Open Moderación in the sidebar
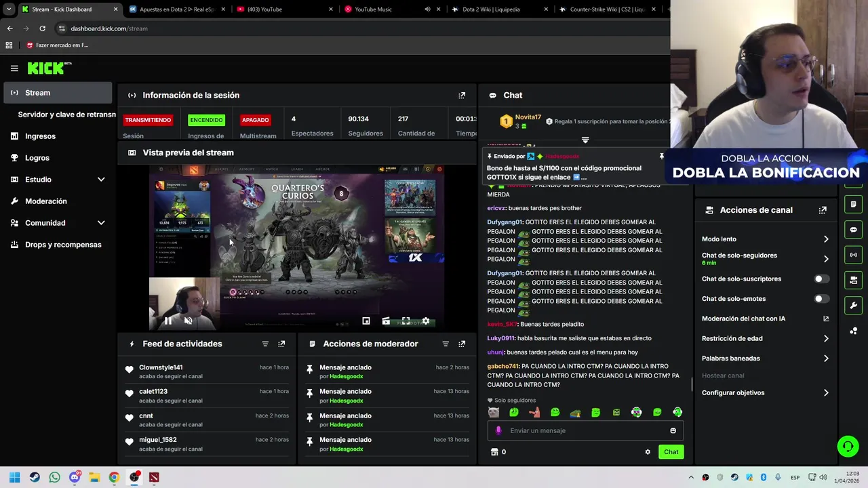The image size is (868, 488). pyautogui.click(x=57, y=201)
